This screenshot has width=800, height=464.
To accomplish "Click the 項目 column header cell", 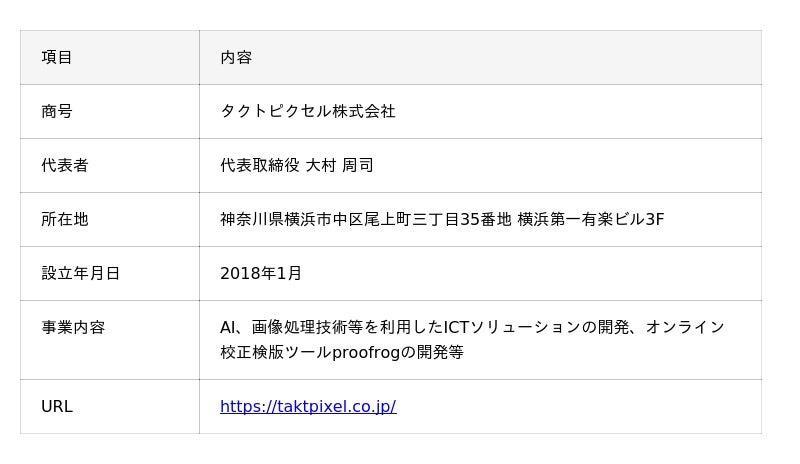I will point(57,58).
